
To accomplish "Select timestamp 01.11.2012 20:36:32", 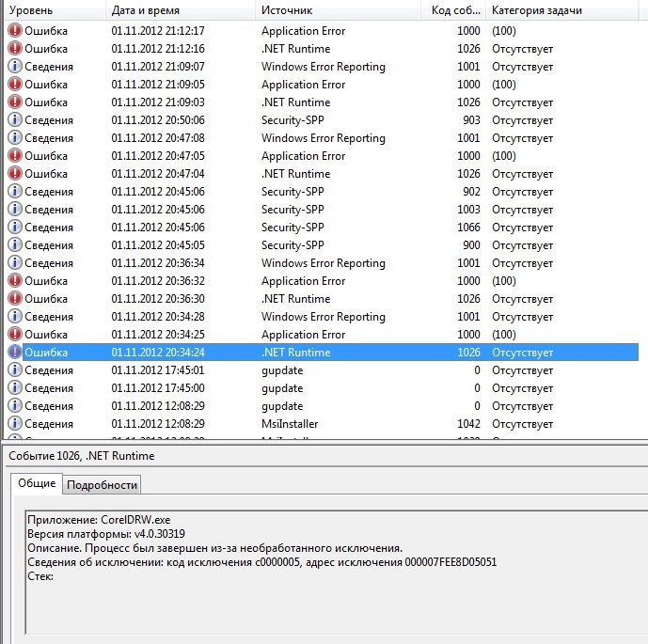I will 158,281.
